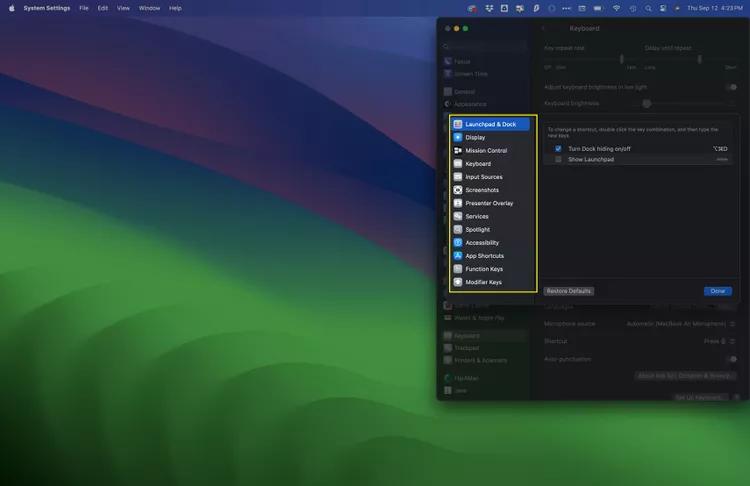
Task: Select Mission Control in the shortcuts list
Action: (x=490, y=151)
